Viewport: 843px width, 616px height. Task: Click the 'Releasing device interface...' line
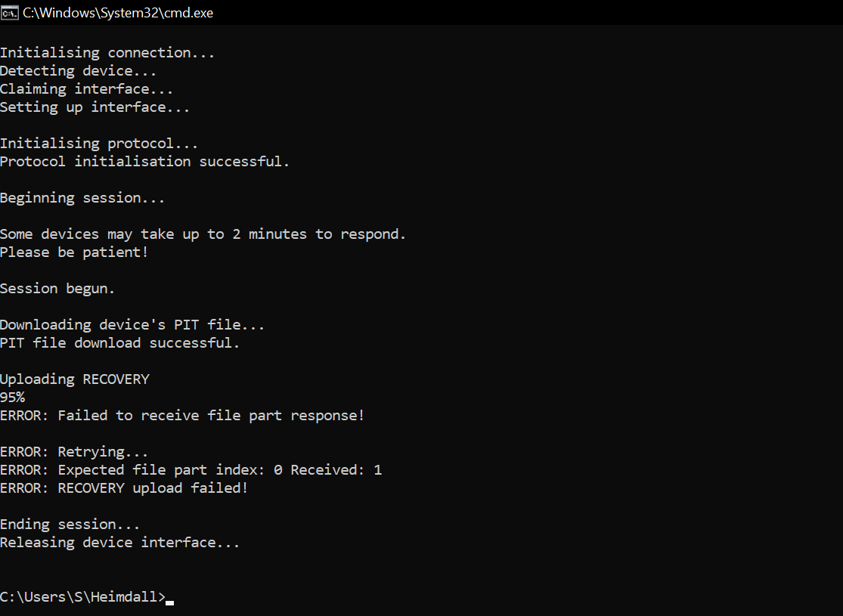[x=120, y=543]
